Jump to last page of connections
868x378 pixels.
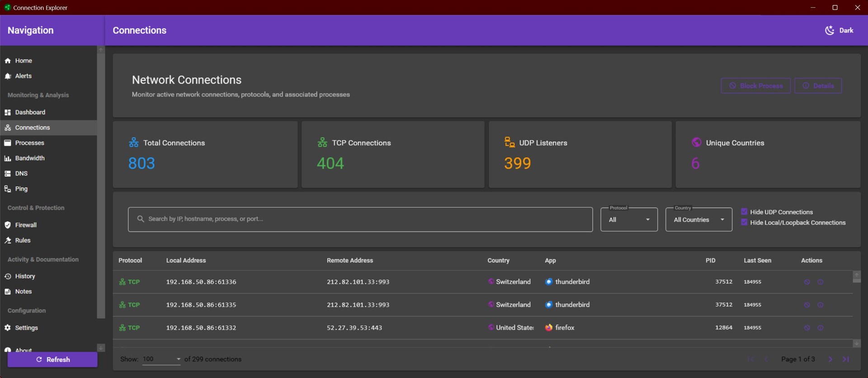click(x=845, y=359)
